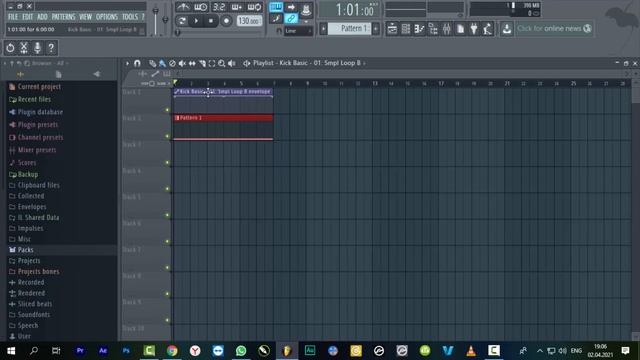Click the download content library icon
The image size is (640, 360).
pos(507,29)
